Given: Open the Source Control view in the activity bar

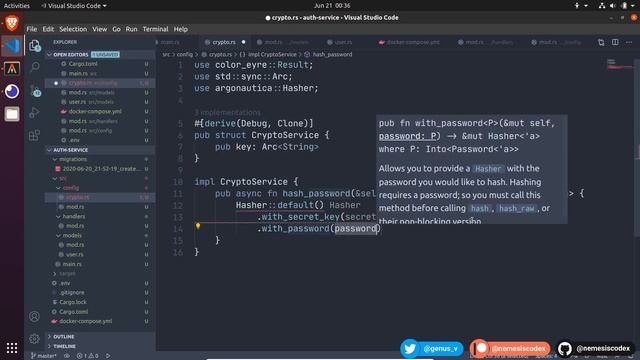Looking at the screenshot, I should (35, 90).
